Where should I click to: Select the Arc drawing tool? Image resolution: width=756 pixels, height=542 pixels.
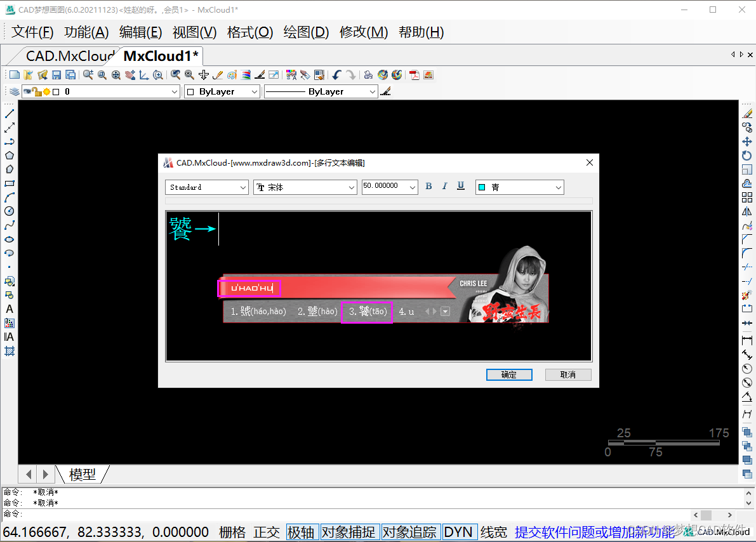(9, 197)
